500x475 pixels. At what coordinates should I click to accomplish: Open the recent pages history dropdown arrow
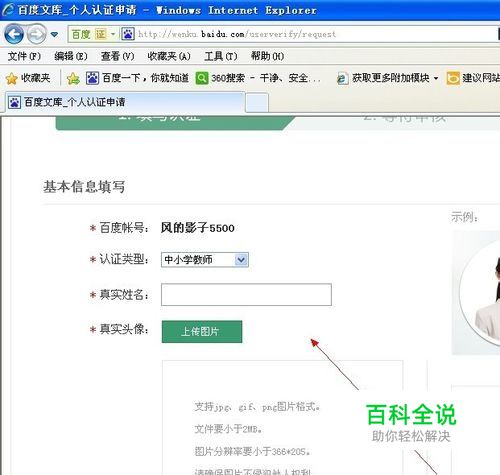point(55,34)
